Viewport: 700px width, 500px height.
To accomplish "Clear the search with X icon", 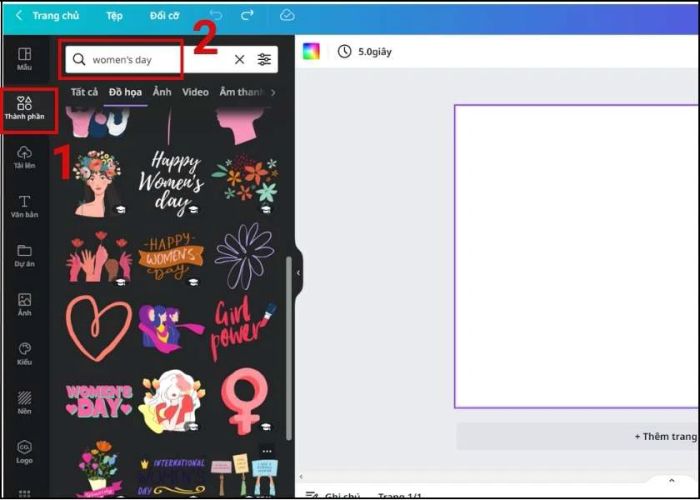I will click(x=240, y=59).
